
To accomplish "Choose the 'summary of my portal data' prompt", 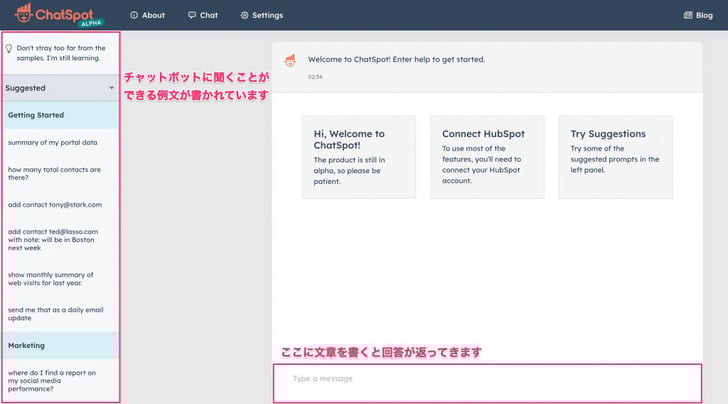I will [x=52, y=143].
